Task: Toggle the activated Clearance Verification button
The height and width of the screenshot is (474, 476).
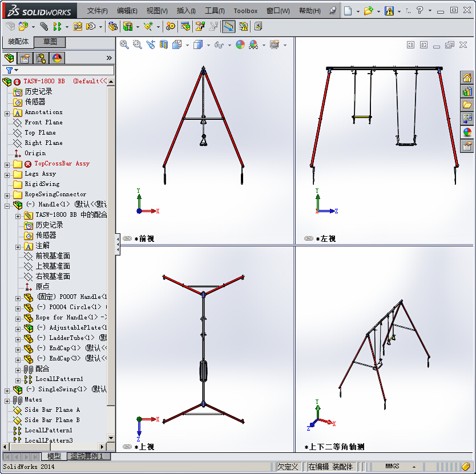Action: tap(228, 26)
